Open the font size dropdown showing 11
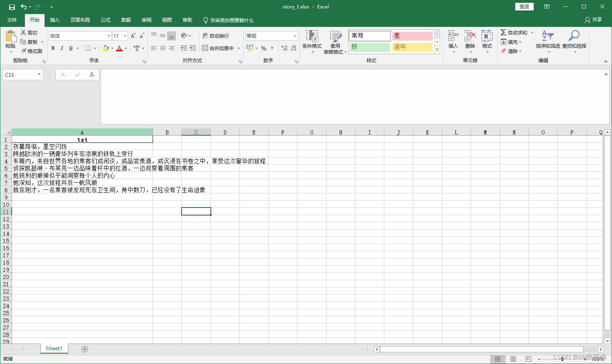 [x=125, y=36]
